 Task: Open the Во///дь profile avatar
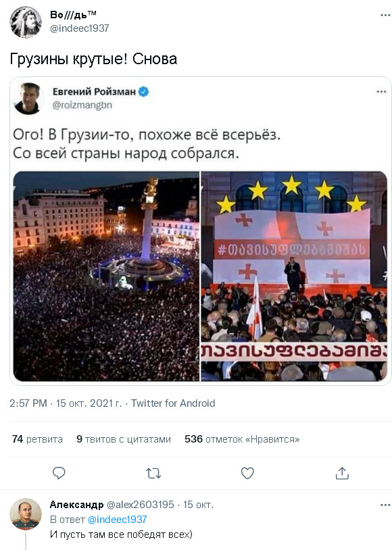point(26,22)
